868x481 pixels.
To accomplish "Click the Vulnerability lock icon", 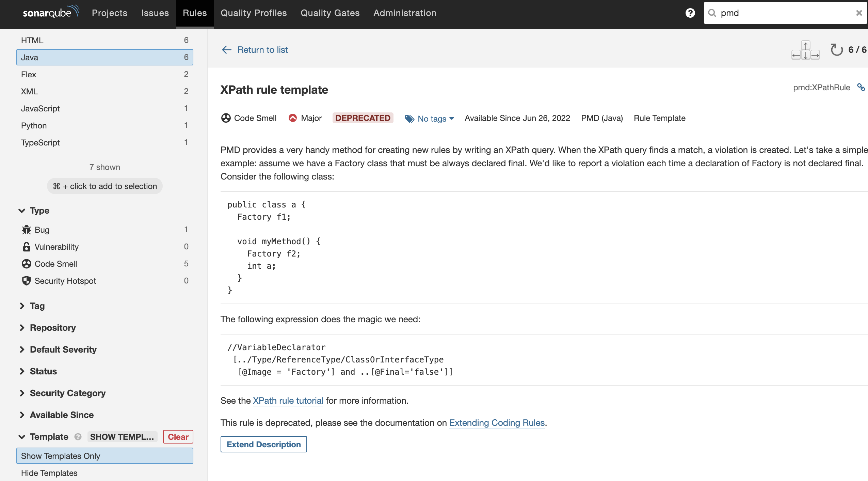I will click(x=26, y=247).
